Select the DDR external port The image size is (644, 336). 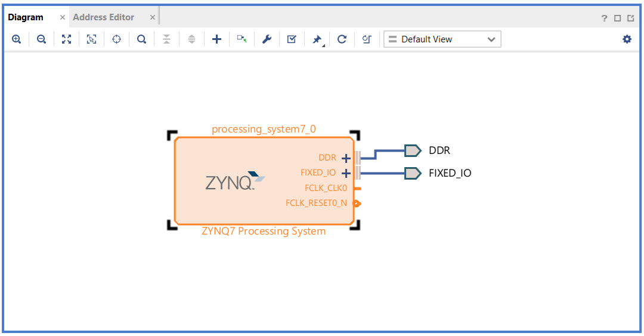tap(413, 150)
